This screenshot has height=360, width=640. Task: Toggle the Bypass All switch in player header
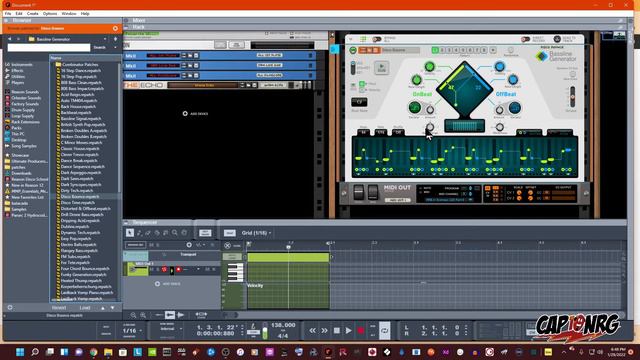pyautogui.click(x=377, y=39)
